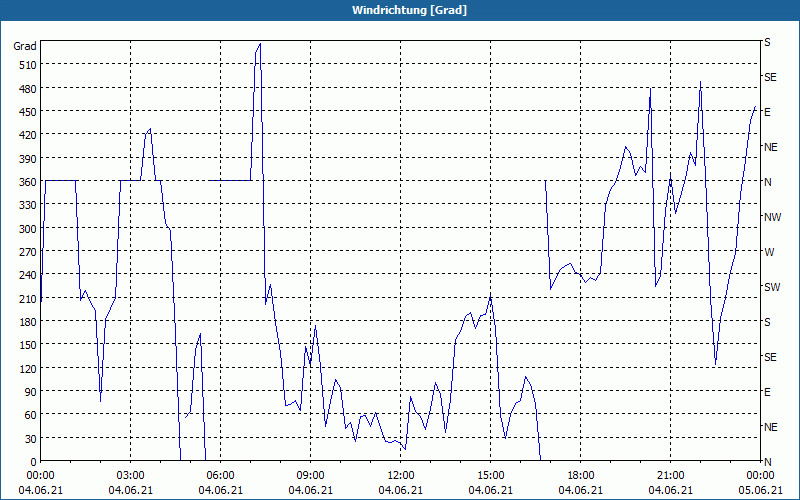Select compass label NE level with 390

point(770,147)
